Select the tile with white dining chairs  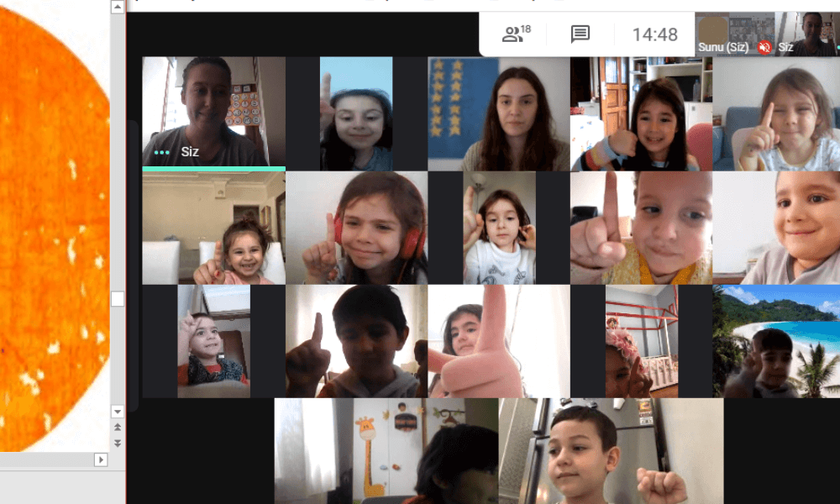tap(213, 228)
